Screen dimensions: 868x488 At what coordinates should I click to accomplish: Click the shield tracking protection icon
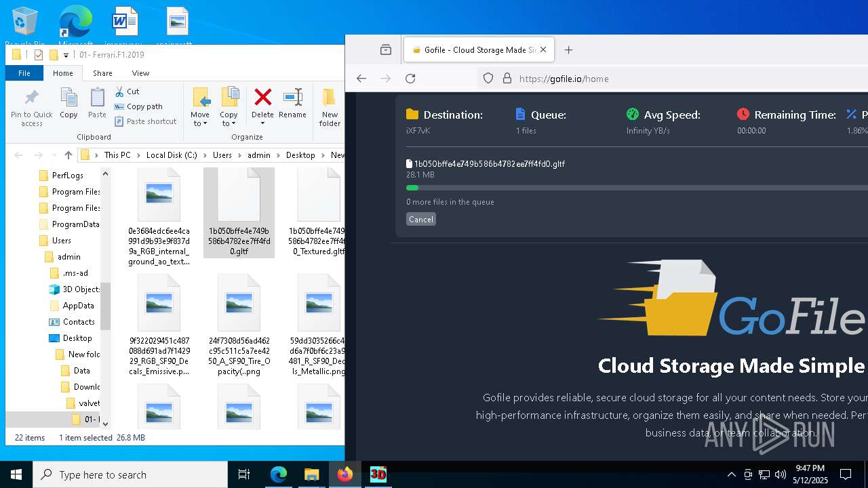488,79
